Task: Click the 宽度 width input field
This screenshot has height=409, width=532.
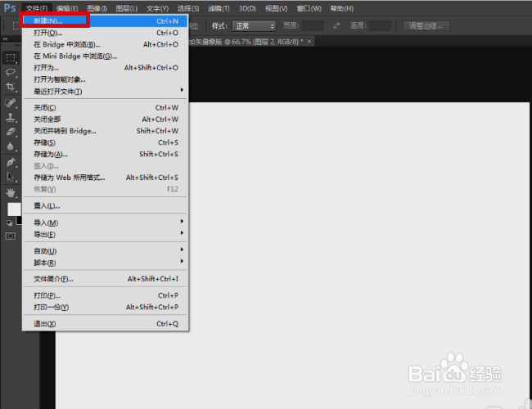Action: pos(313,26)
